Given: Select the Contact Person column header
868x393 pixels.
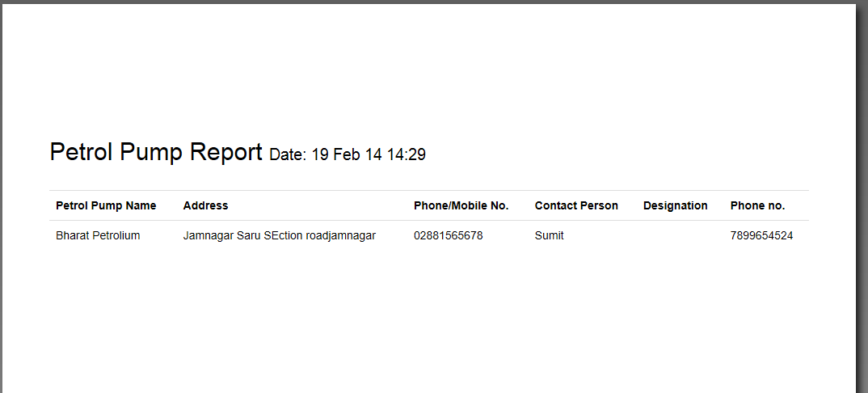Looking at the screenshot, I should (576, 205).
